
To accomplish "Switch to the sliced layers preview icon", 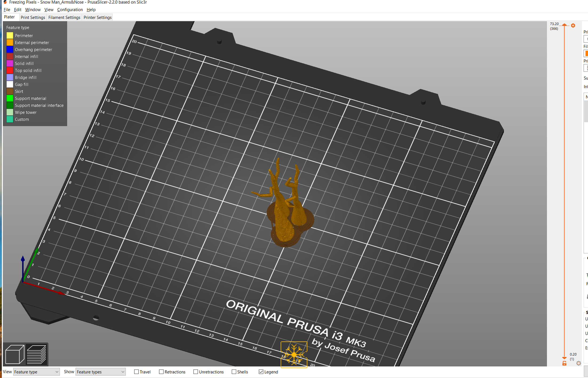I will click(36, 354).
